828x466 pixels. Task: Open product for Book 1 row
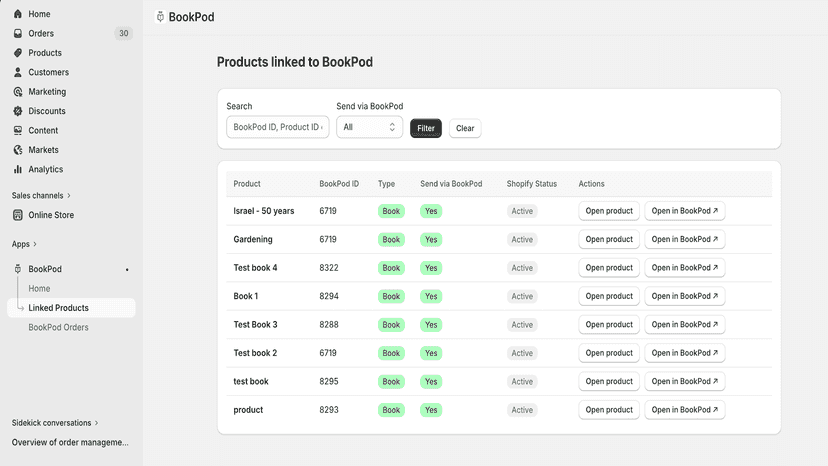(609, 296)
